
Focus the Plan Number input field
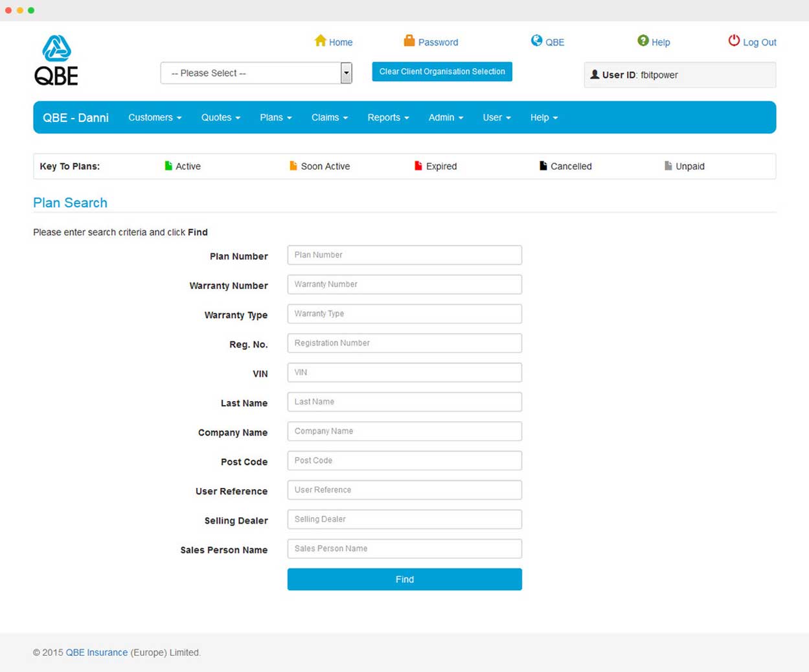tap(404, 255)
